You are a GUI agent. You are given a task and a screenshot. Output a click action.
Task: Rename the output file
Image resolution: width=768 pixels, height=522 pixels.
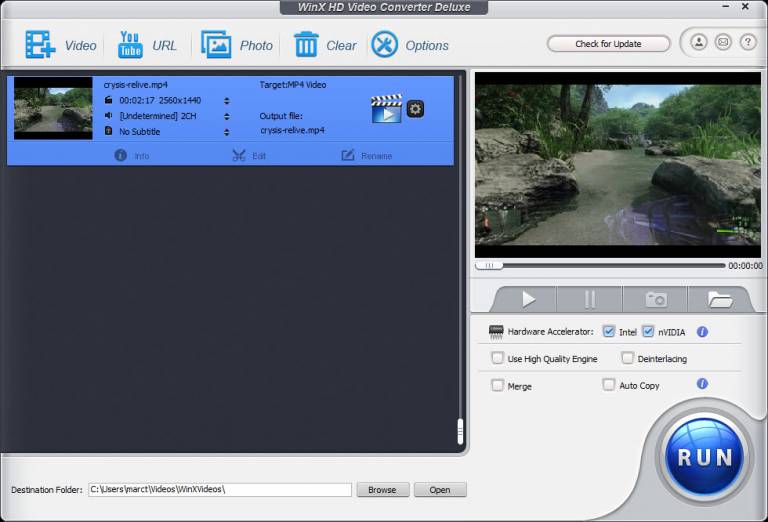(366, 156)
